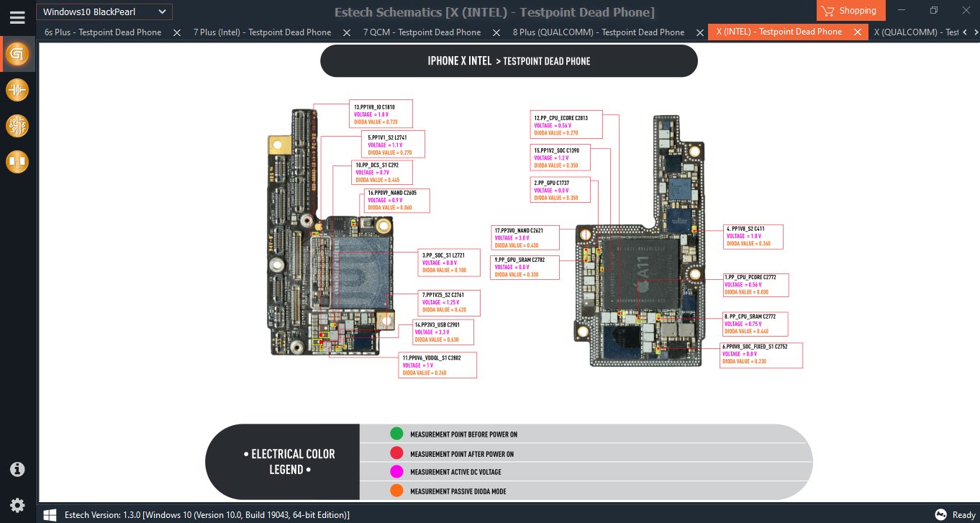The width and height of the screenshot is (980, 523).
Task: Open the settings gear icon
Action: (x=17, y=505)
